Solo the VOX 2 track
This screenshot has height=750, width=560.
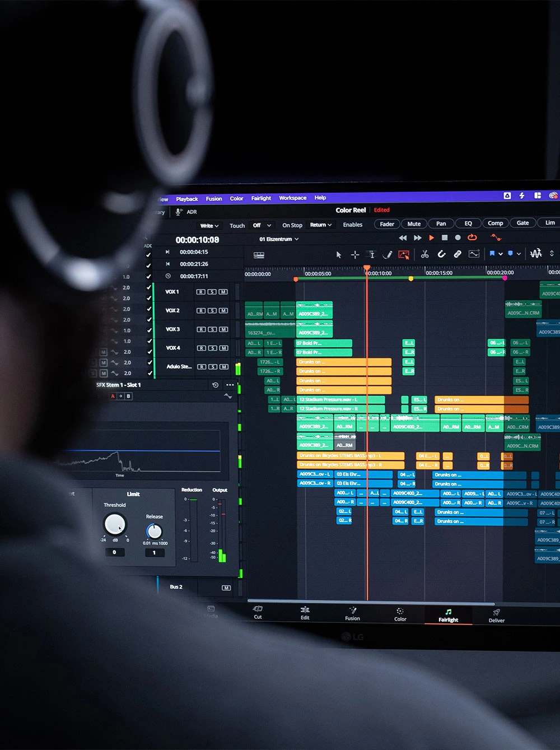point(212,310)
